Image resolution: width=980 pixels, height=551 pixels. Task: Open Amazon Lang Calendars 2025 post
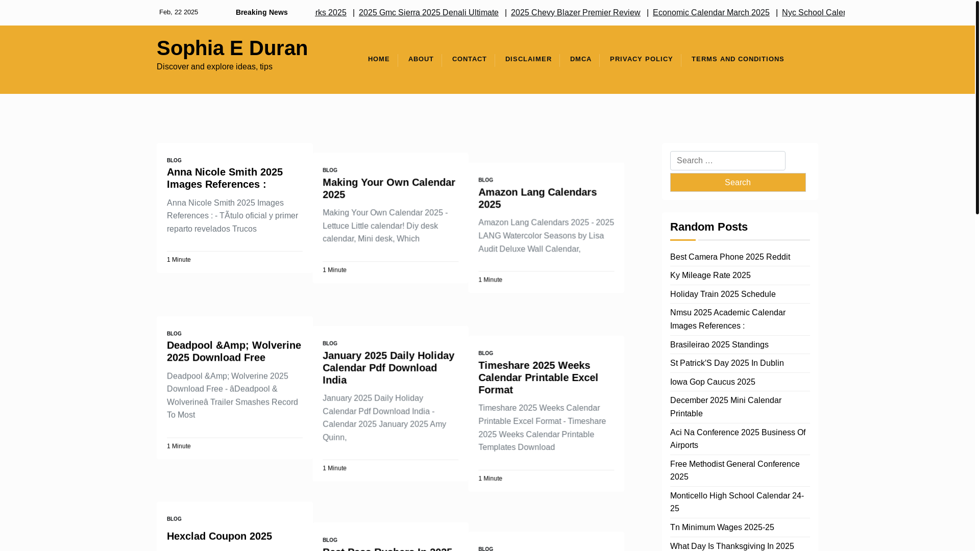tap(537, 198)
